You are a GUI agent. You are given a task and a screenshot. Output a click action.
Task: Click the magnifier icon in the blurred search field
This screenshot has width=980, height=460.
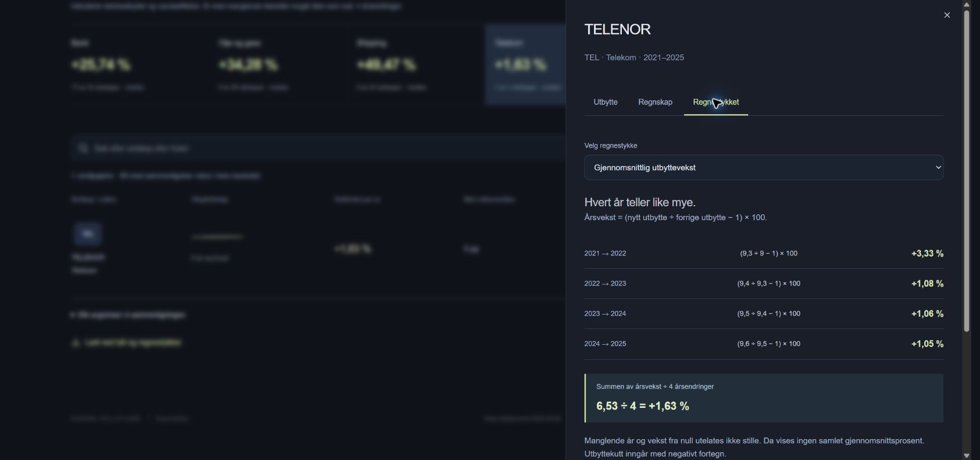(x=83, y=148)
